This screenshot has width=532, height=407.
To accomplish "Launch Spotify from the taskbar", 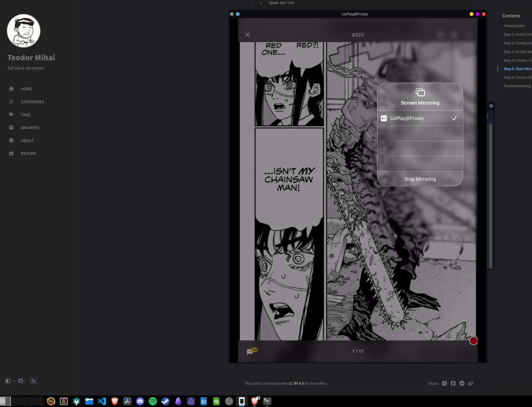I will [x=153, y=401].
